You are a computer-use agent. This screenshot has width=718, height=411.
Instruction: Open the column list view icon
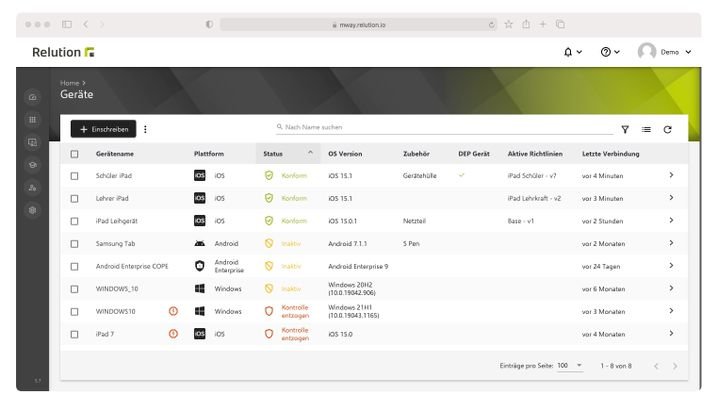[646, 129]
